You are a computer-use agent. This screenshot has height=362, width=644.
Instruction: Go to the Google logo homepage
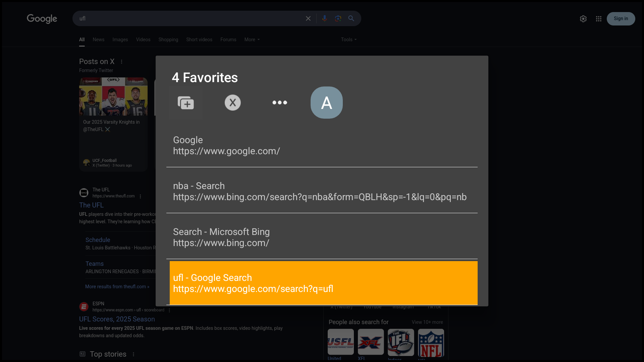point(42,19)
